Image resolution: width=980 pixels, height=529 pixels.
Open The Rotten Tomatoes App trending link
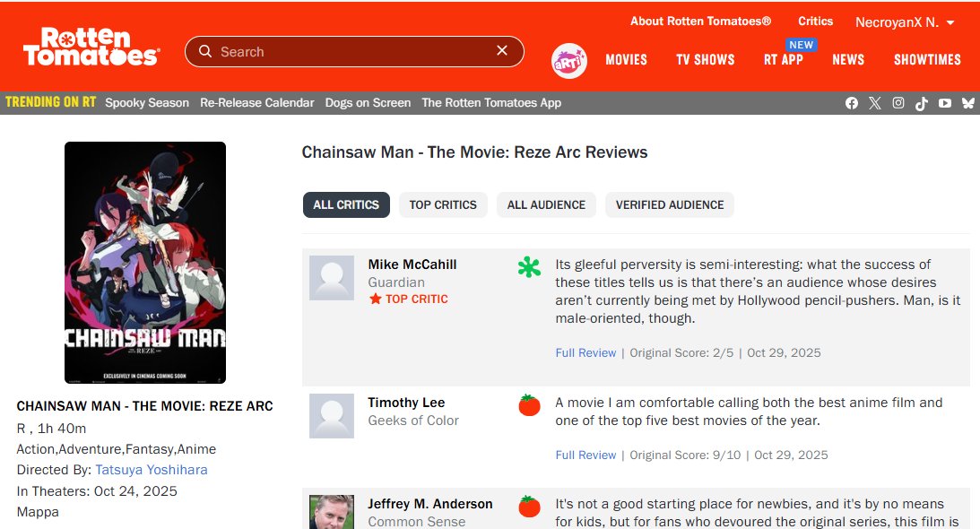click(491, 102)
